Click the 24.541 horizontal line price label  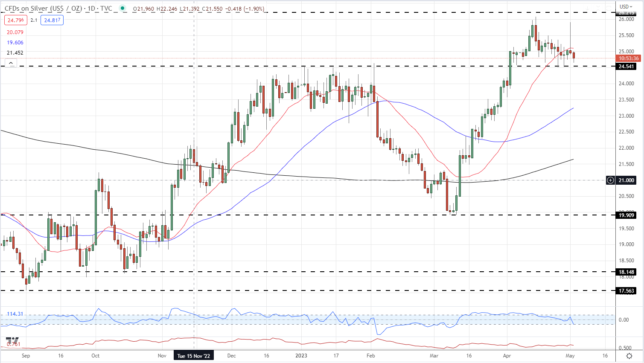click(626, 67)
